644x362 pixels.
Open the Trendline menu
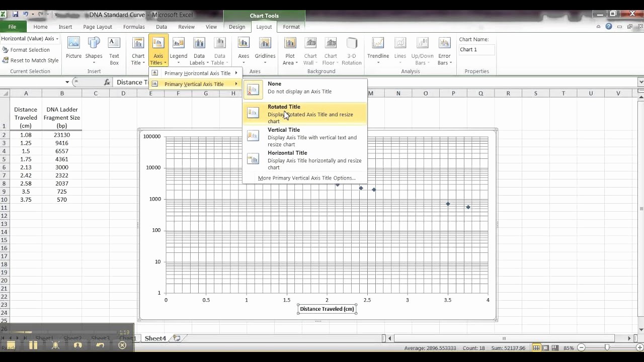click(378, 50)
